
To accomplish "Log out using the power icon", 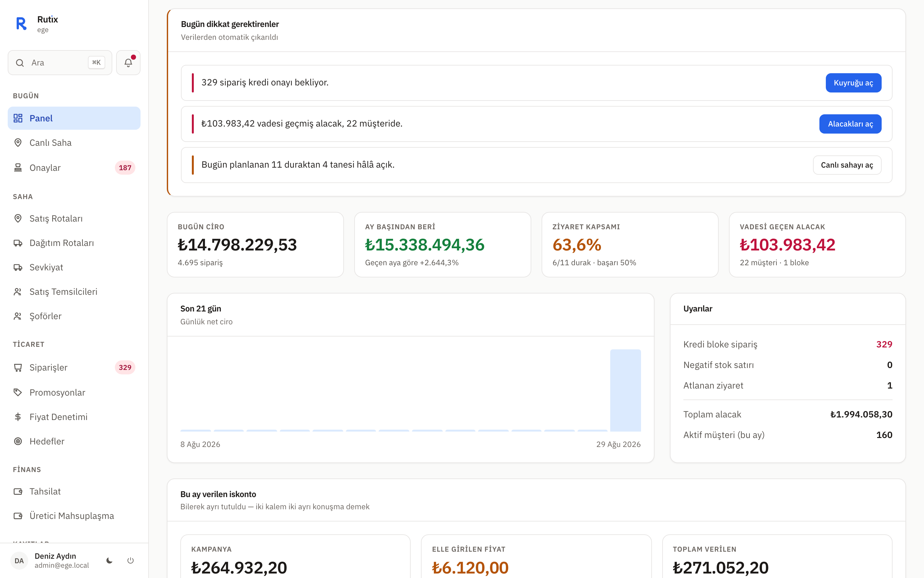I will click(131, 560).
